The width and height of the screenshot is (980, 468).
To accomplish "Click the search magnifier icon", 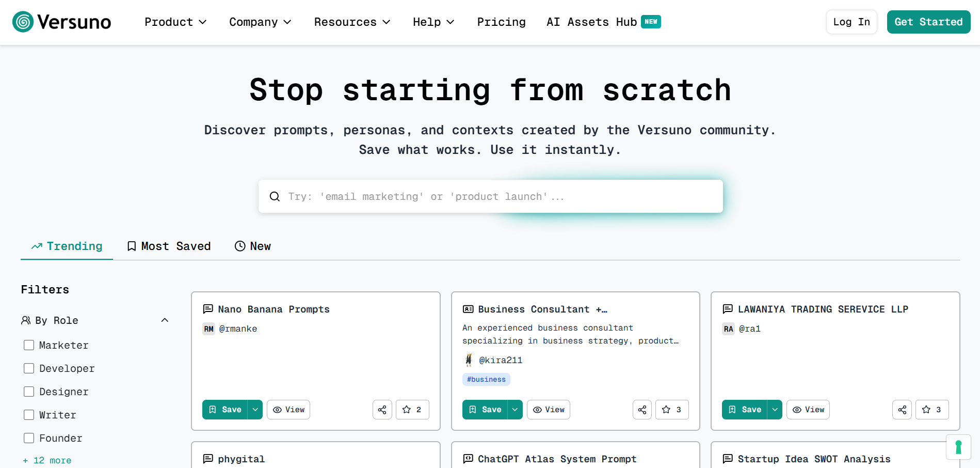I will (275, 196).
